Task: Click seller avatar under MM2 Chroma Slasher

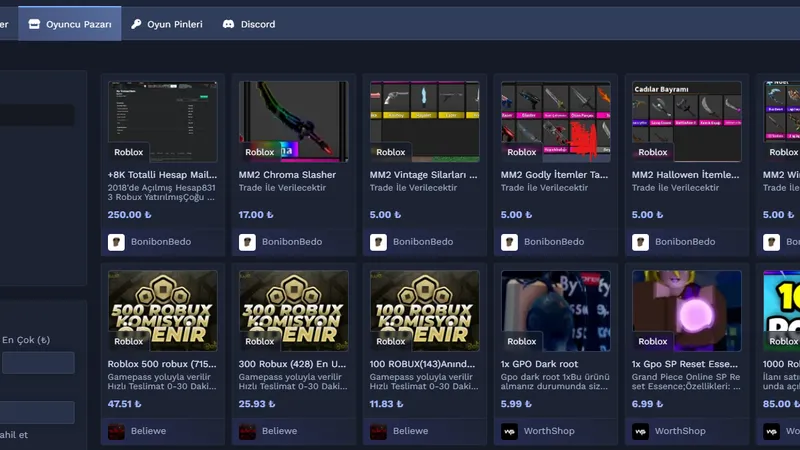Action: 247,242
